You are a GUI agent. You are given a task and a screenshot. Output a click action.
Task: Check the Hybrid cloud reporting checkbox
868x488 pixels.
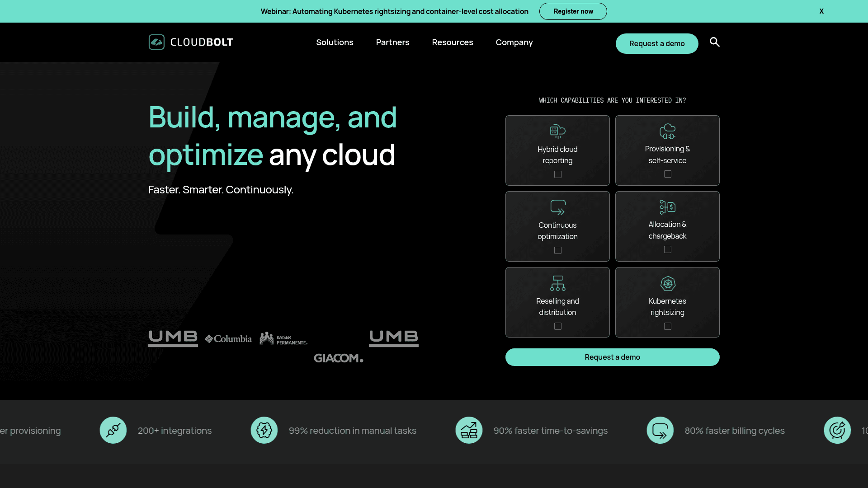click(557, 174)
